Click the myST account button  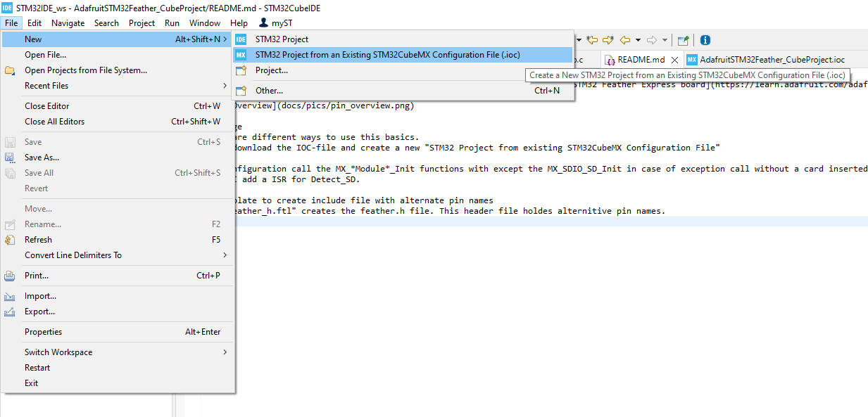click(276, 23)
